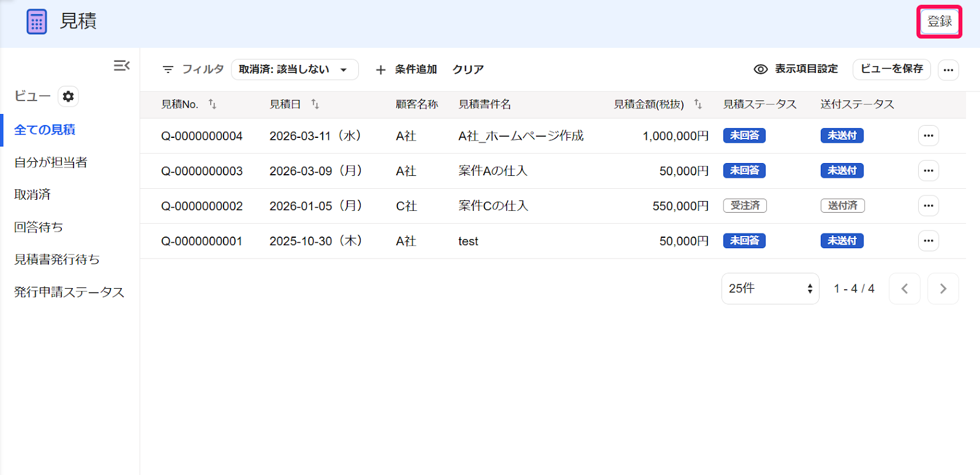Click the 未回答 badge in row Q-0000000003
The width and height of the screenshot is (980, 475).
(744, 170)
